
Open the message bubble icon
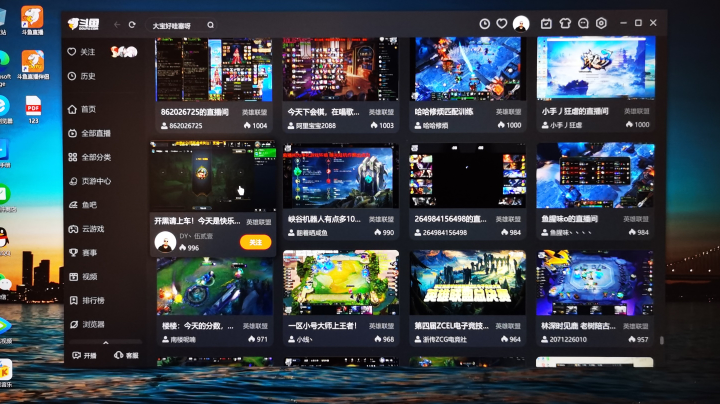pos(583,23)
